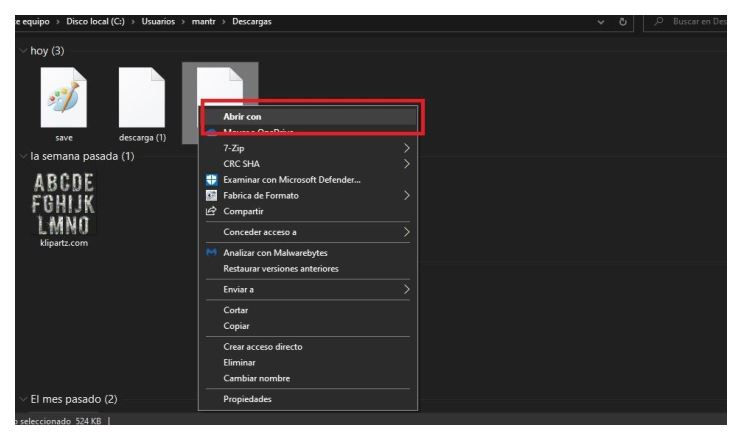Expand the Enviar a submenu arrow
This screenshot has height=435, width=741.
tap(406, 289)
